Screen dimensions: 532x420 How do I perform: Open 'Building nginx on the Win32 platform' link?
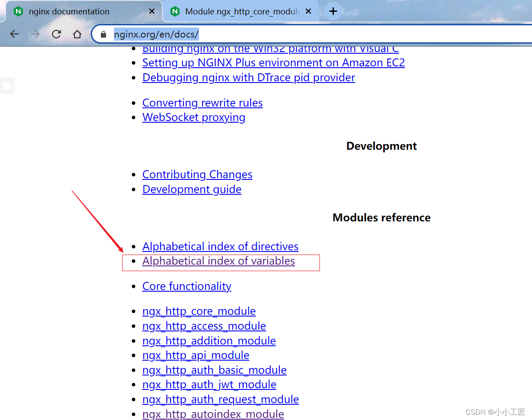[x=271, y=49]
